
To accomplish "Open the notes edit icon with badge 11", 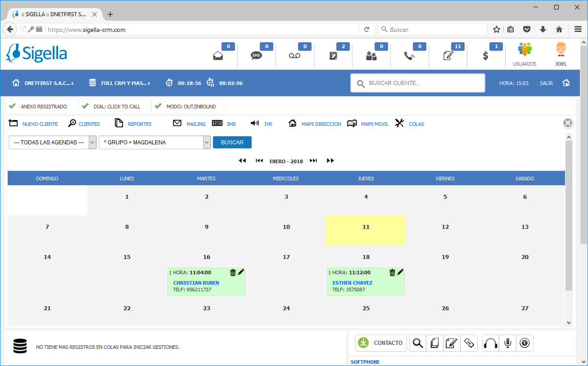I will pyautogui.click(x=448, y=56).
